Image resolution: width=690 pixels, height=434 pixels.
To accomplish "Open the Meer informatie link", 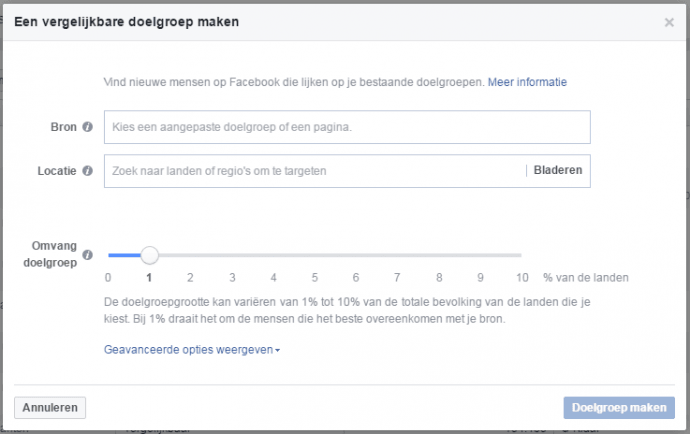I will pyautogui.click(x=527, y=81).
